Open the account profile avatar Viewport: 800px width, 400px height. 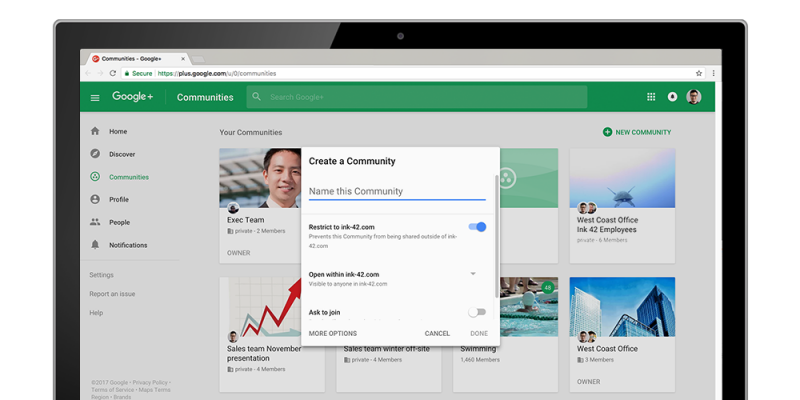[x=694, y=97]
